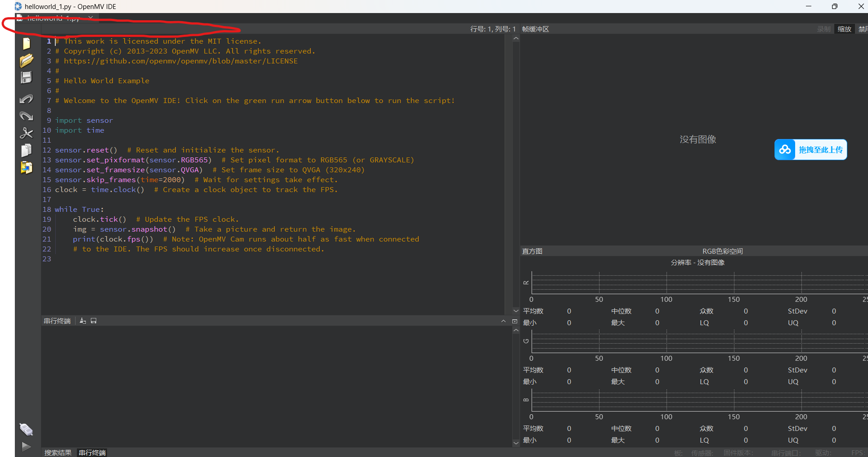Click the sensor.reset() code on line 12
The width and height of the screenshot is (868, 457).
point(86,150)
